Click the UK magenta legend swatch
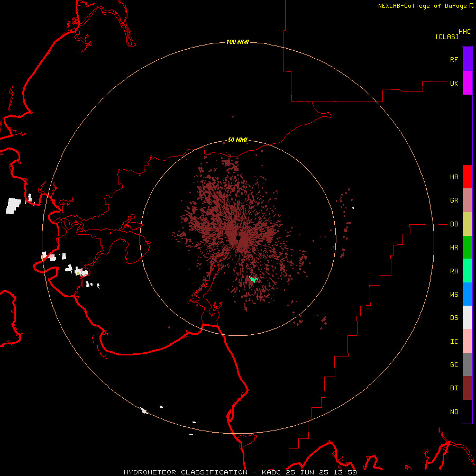The height and width of the screenshot is (476, 476). coord(467,83)
